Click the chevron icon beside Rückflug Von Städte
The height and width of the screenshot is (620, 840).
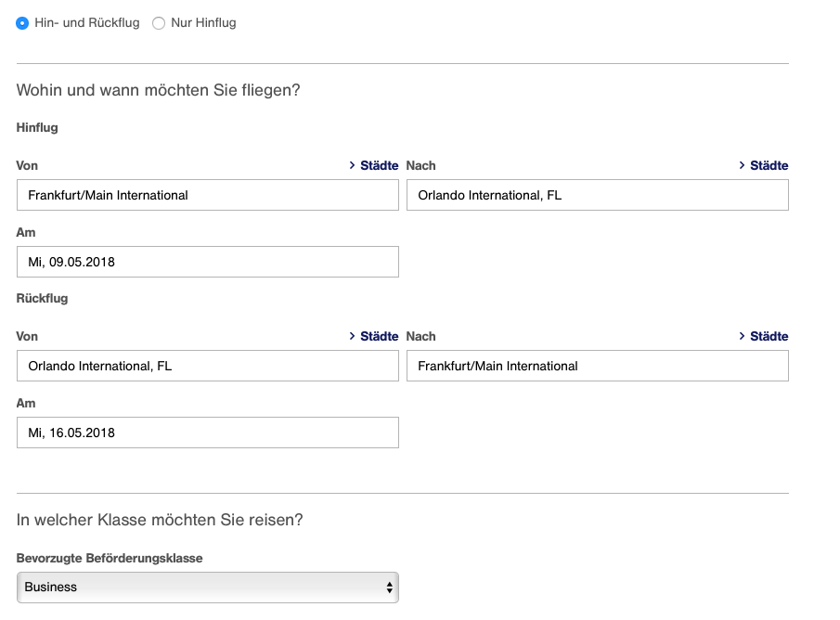coord(353,336)
